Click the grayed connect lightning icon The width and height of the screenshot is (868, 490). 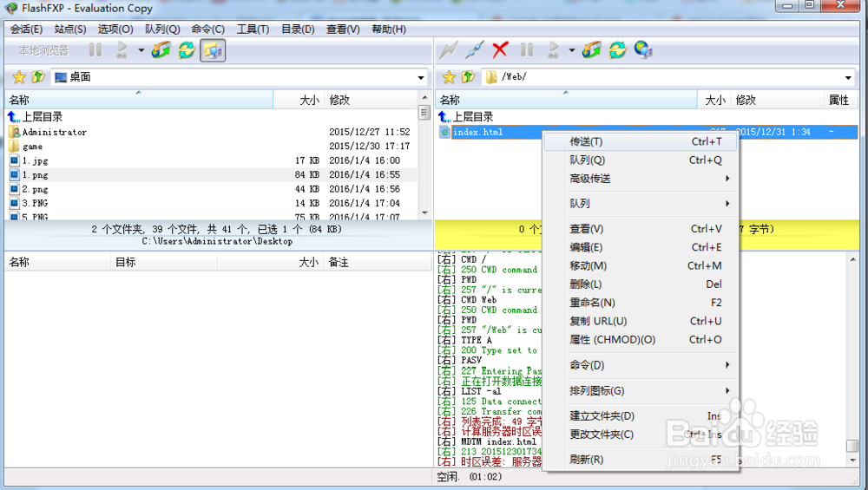pyautogui.click(x=448, y=50)
